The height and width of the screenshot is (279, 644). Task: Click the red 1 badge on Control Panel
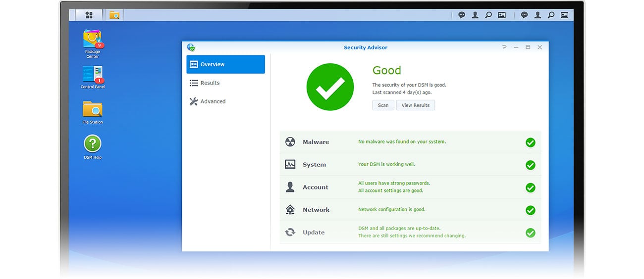pyautogui.click(x=100, y=80)
